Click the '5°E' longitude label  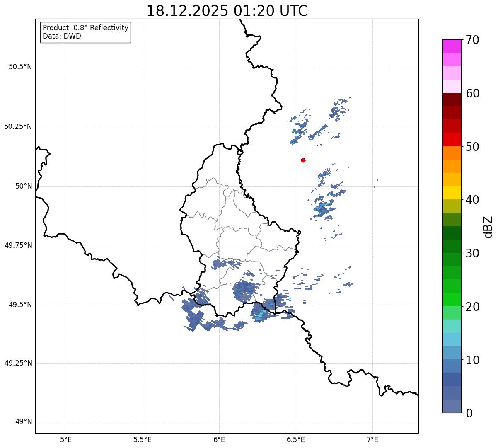pos(66,439)
